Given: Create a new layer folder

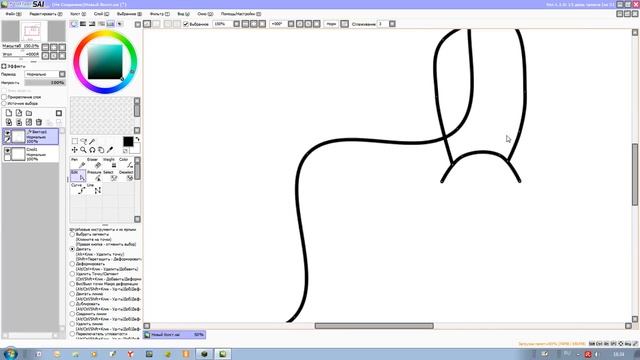Looking at the screenshot, I should (29, 113).
